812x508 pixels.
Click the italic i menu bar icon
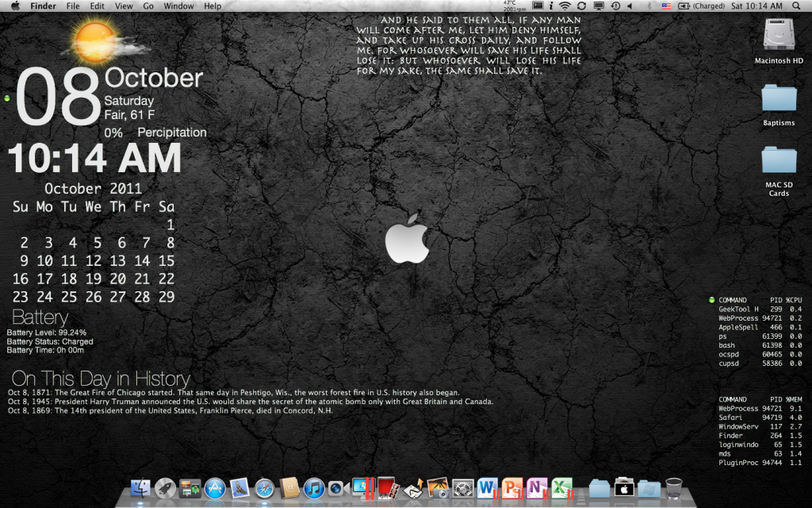(x=551, y=6)
